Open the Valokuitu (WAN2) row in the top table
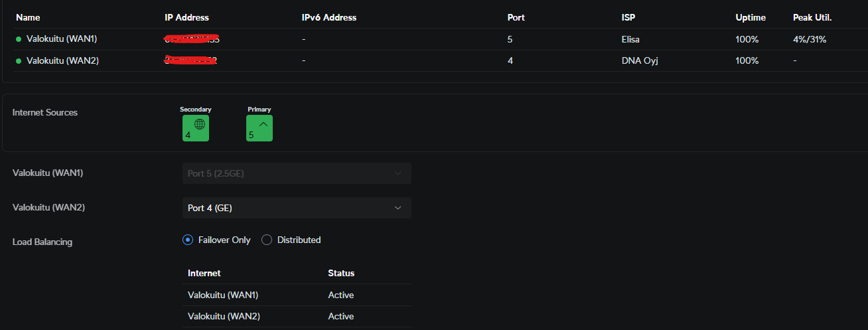The width and height of the screenshot is (868, 330). (x=62, y=60)
